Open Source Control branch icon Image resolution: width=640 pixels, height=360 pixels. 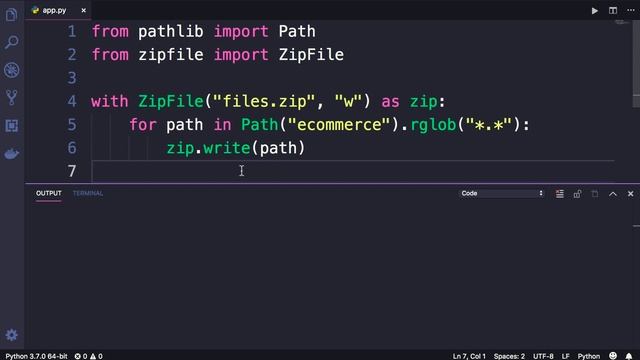pyautogui.click(x=11, y=98)
